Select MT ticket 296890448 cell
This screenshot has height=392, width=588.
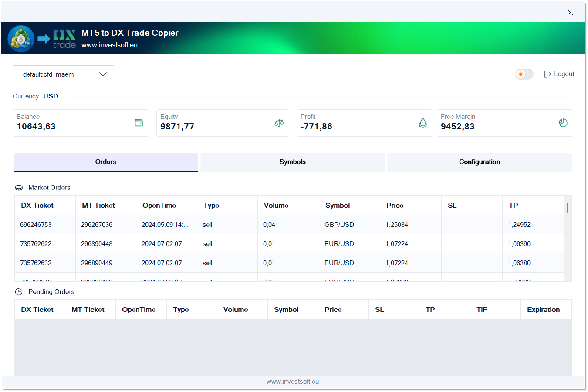click(106, 244)
